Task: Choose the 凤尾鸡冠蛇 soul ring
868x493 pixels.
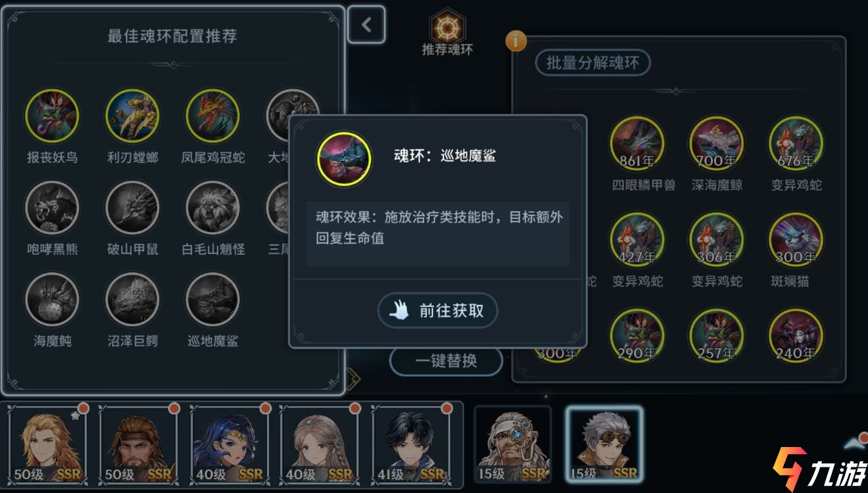Action: click(x=212, y=116)
